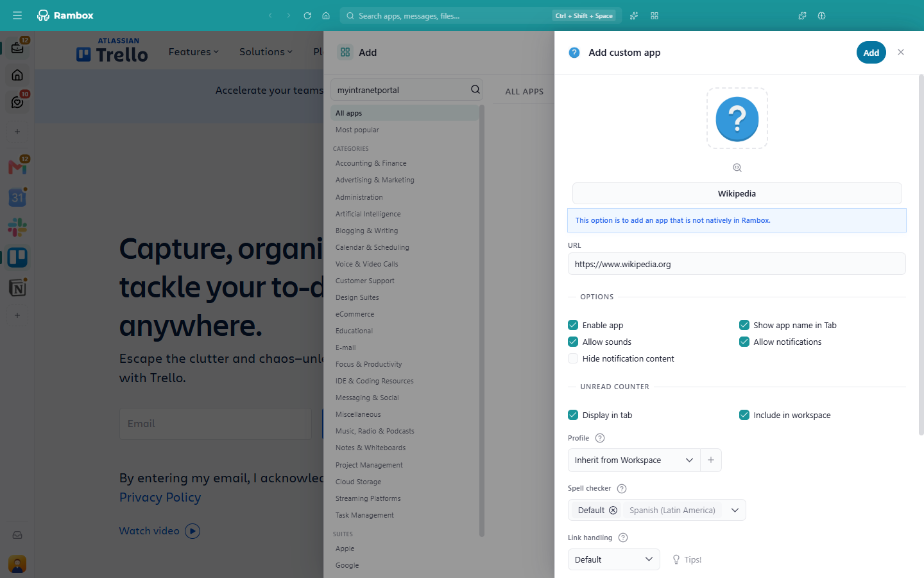Select Artificial Intelligence category
924x578 pixels.
[x=368, y=214]
